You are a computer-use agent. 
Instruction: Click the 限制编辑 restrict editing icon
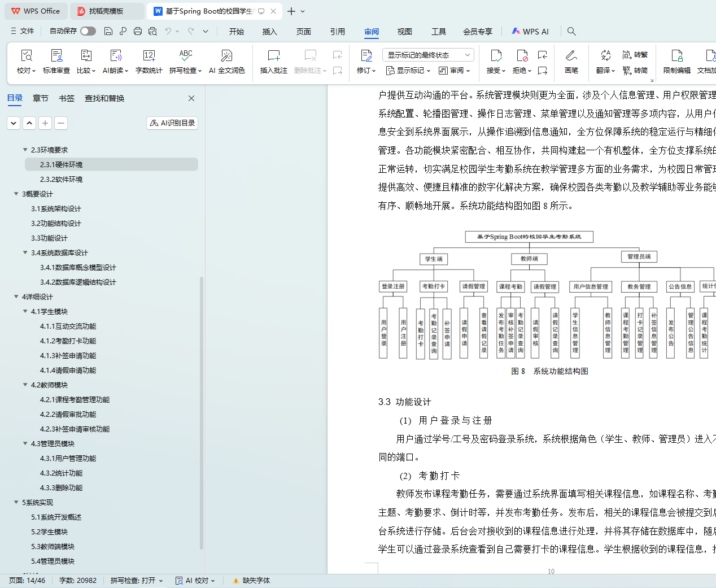tap(676, 56)
